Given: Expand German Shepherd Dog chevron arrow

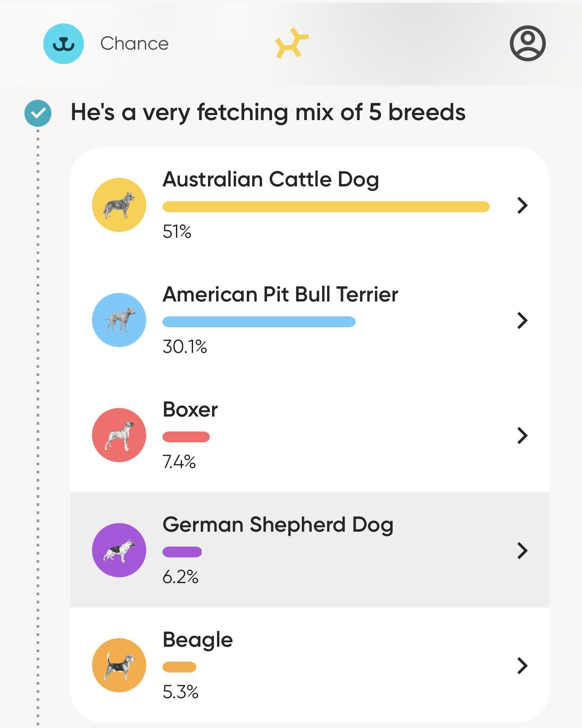Looking at the screenshot, I should [522, 551].
